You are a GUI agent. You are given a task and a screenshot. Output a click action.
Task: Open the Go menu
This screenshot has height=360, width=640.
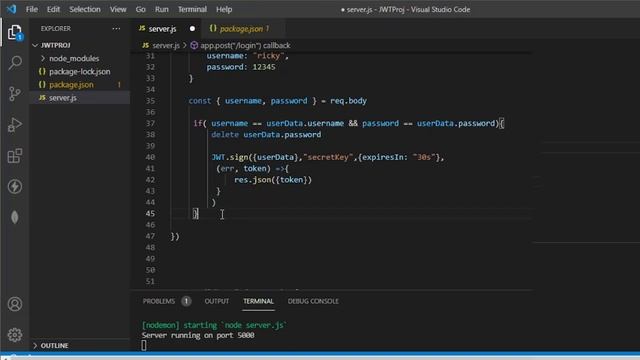click(140, 9)
